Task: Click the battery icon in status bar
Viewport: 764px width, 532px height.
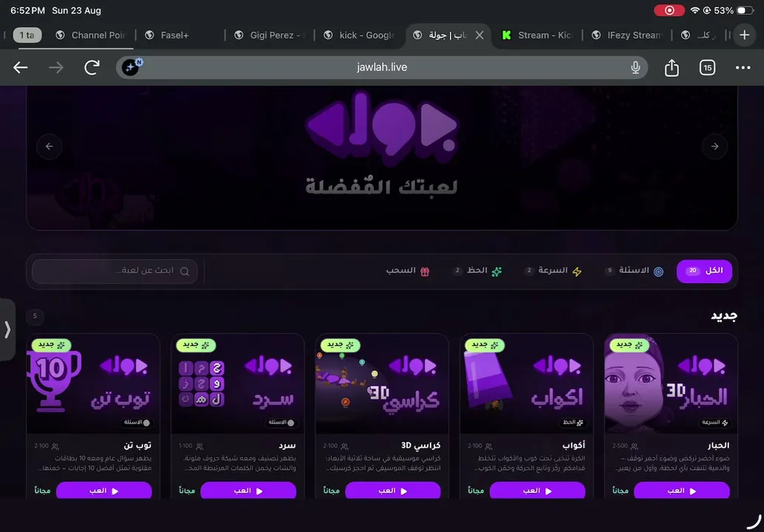Action: [745, 10]
